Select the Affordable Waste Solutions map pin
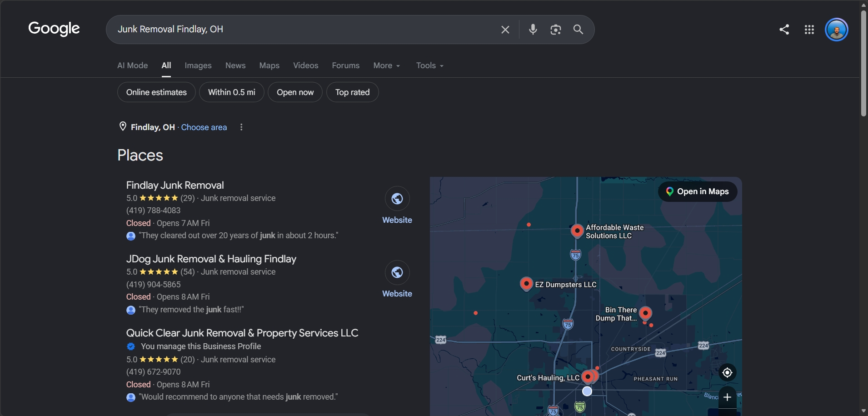Viewport: 868px width, 416px height. [x=577, y=231]
